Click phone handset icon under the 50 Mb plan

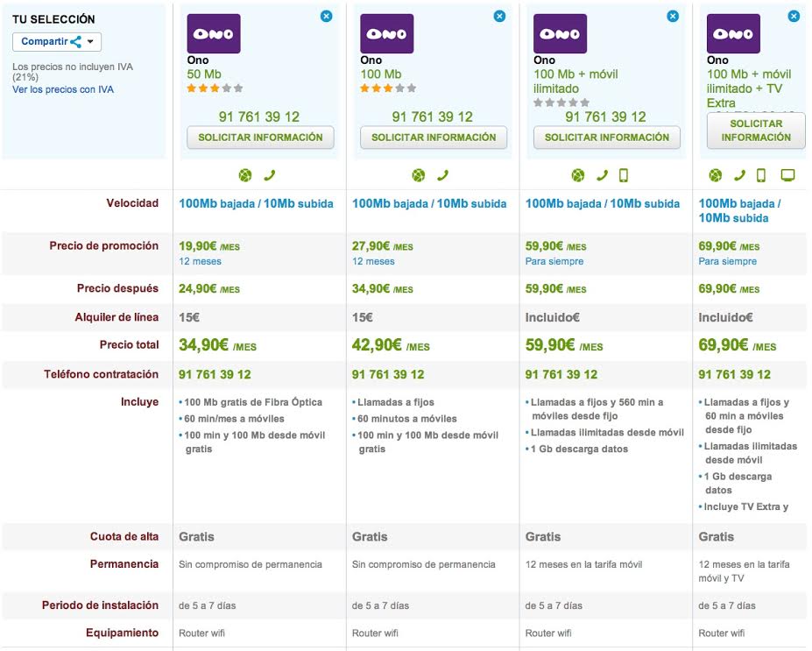click(x=269, y=175)
